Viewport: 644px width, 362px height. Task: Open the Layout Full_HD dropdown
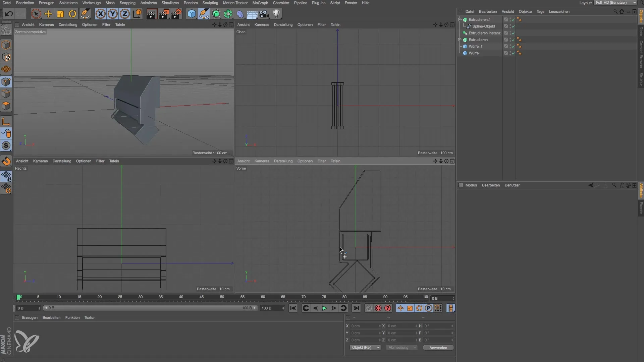coord(615,3)
